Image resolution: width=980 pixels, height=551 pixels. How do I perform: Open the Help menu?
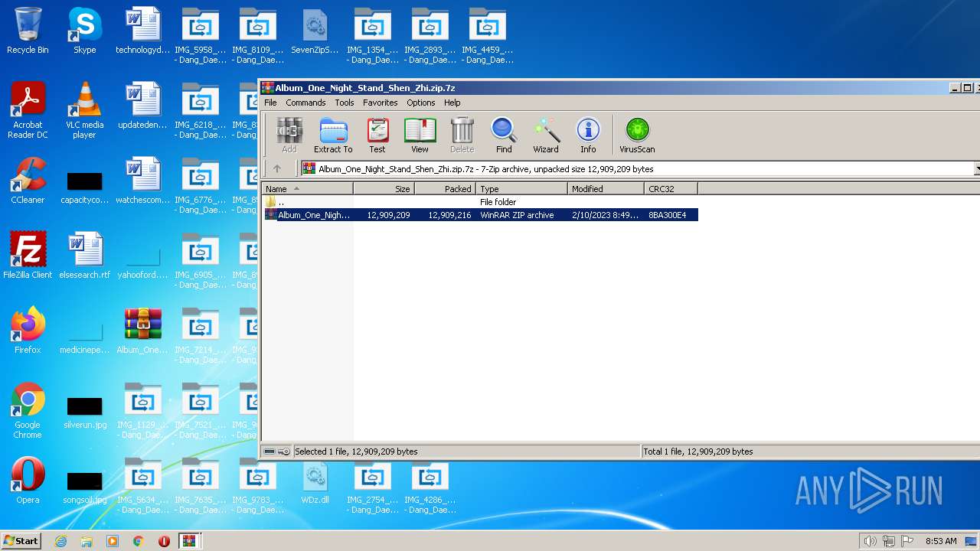click(x=452, y=103)
